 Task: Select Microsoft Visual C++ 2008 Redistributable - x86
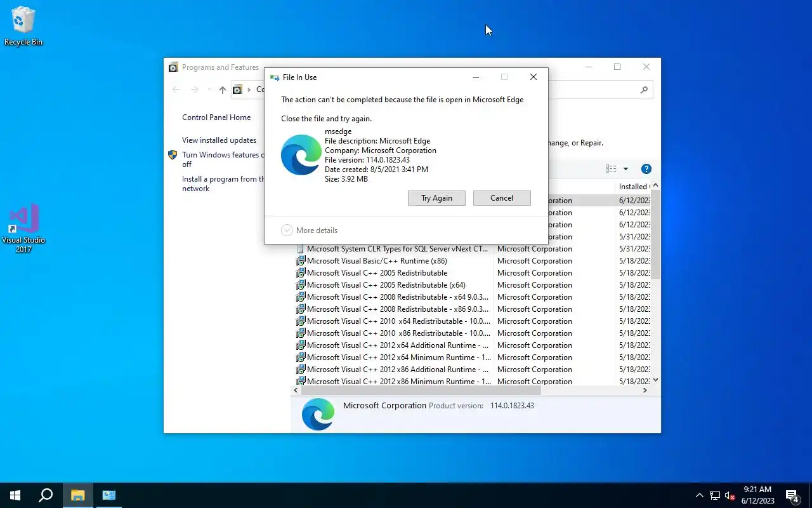tap(473, 309)
